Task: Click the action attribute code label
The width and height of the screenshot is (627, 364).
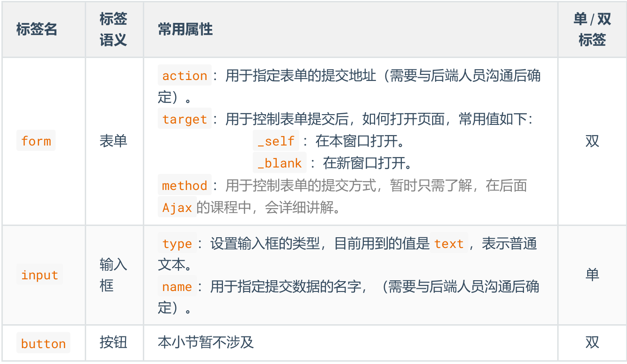Action: pos(184,76)
